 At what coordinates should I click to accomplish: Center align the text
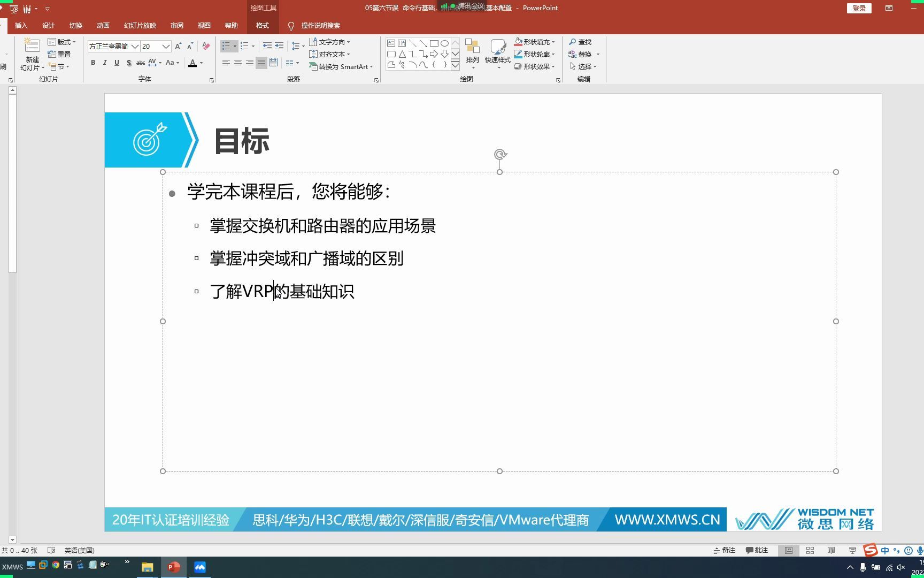click(x=238, y=63)
